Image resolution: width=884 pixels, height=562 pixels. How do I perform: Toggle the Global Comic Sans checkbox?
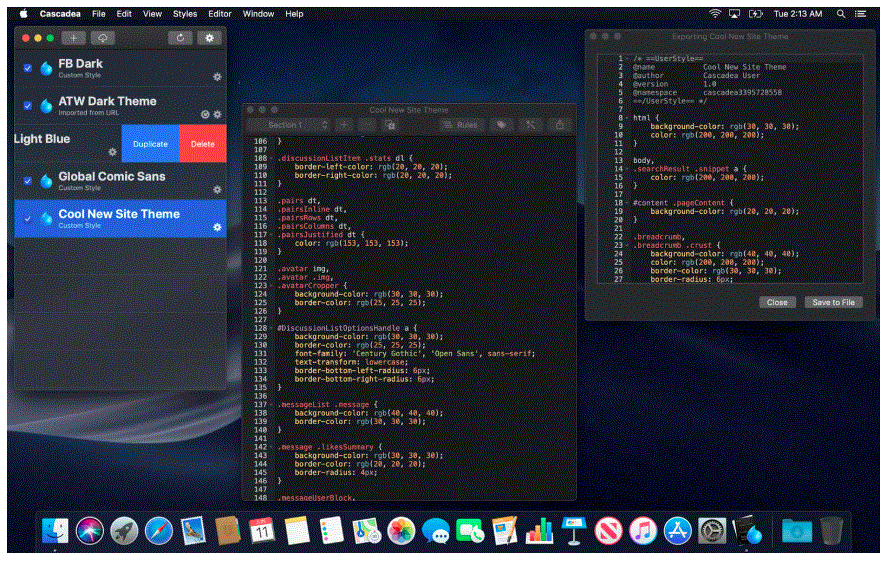[x=28, y=181]
